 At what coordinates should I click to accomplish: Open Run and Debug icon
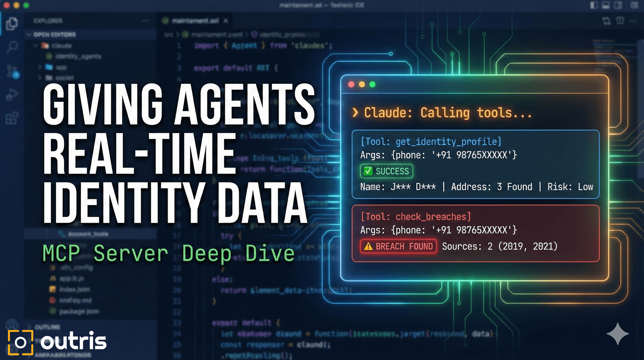(12, 95)
